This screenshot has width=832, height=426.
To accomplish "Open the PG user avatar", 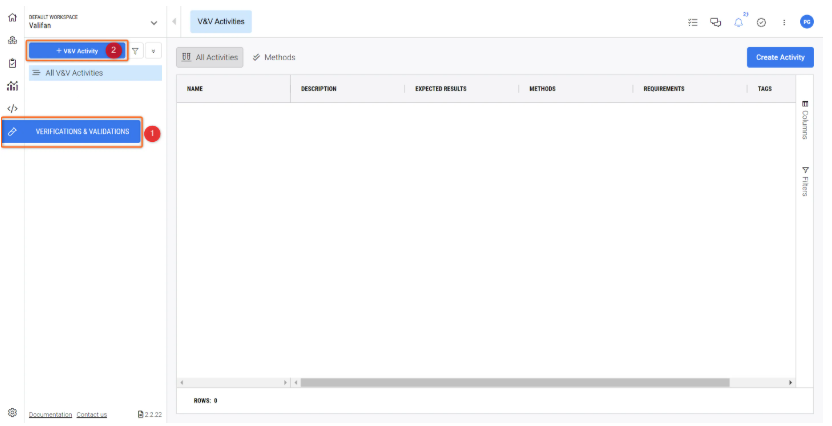I will click(807, 22).
